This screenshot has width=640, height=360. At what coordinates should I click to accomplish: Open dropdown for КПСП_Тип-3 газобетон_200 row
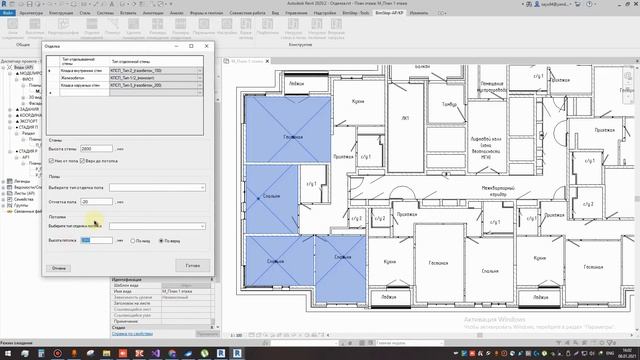click(200, 85)
